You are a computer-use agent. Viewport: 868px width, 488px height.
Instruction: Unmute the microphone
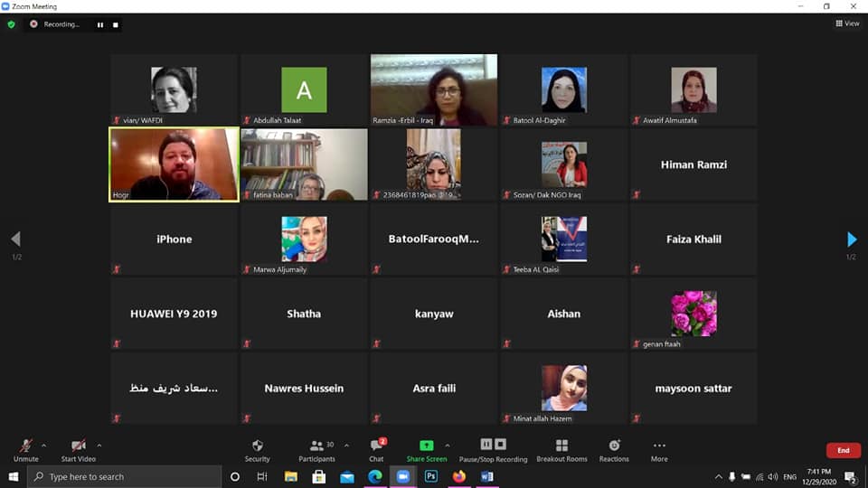click(26, 449)
